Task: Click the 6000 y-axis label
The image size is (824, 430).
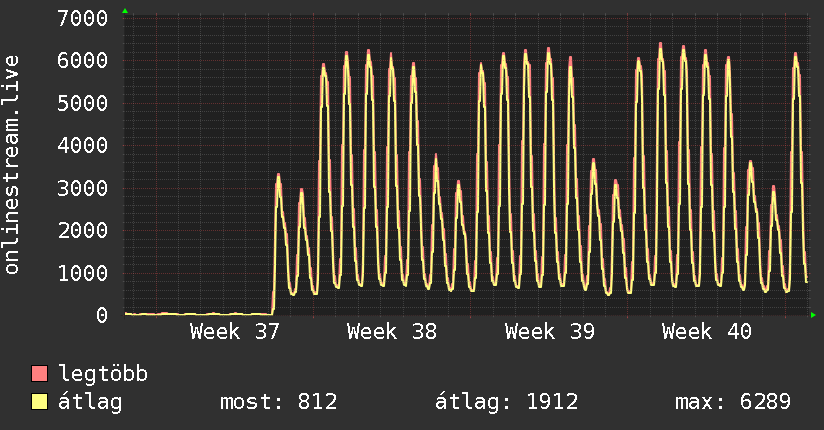Action: 83,60
